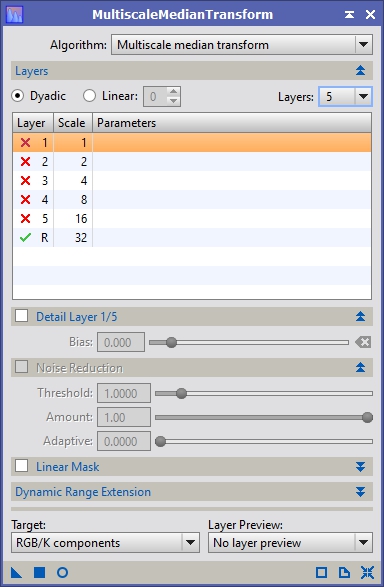Screen dimensions: 384x587
Task: Shade the window with the title bar arrow
Action: coord(349,15)
